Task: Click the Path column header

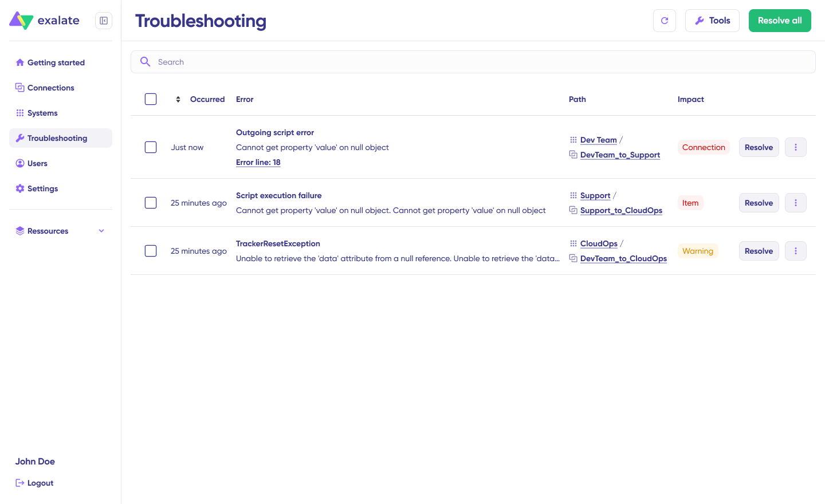Action: (577, 99)
